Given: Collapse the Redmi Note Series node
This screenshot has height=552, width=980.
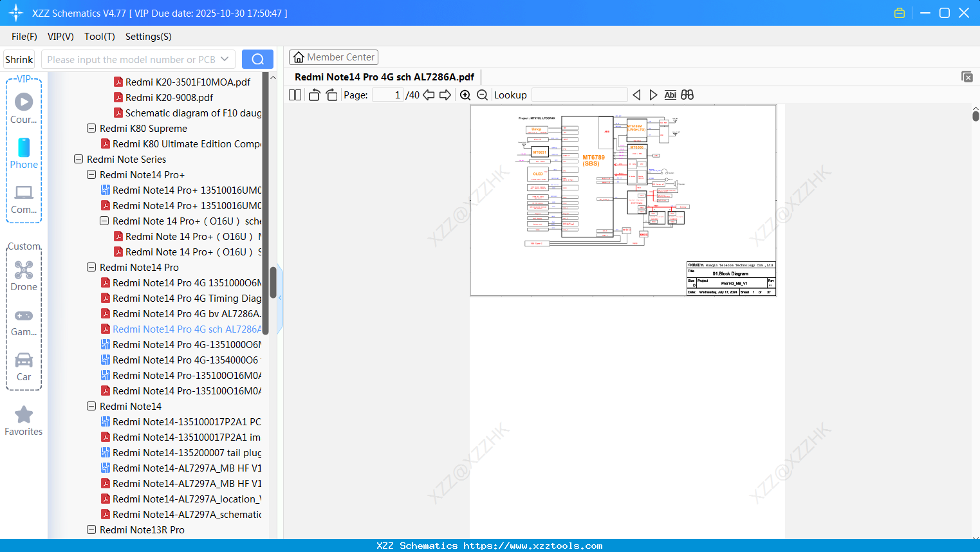Looking at the screenshot, I should pyautogui.click(x=79, y=159).
